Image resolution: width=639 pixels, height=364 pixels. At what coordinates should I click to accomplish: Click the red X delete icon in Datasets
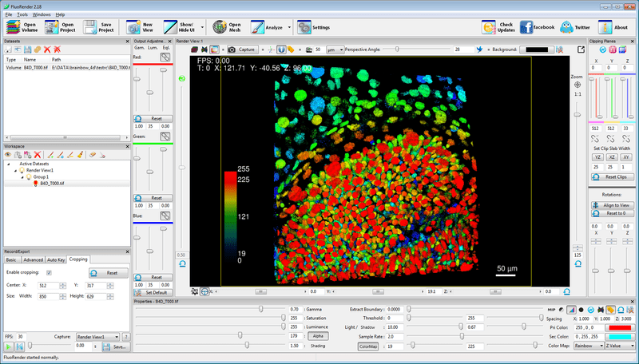(x=46, y=49)
